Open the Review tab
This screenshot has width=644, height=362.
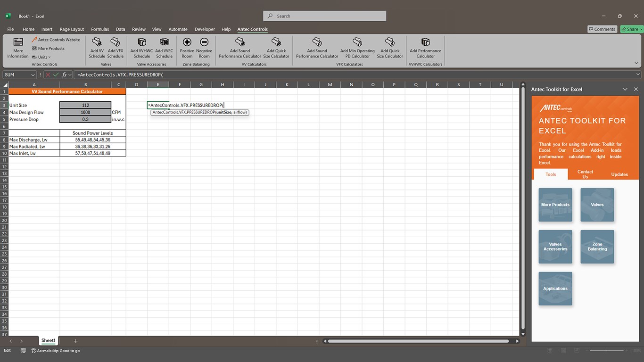tap(139, 29)
